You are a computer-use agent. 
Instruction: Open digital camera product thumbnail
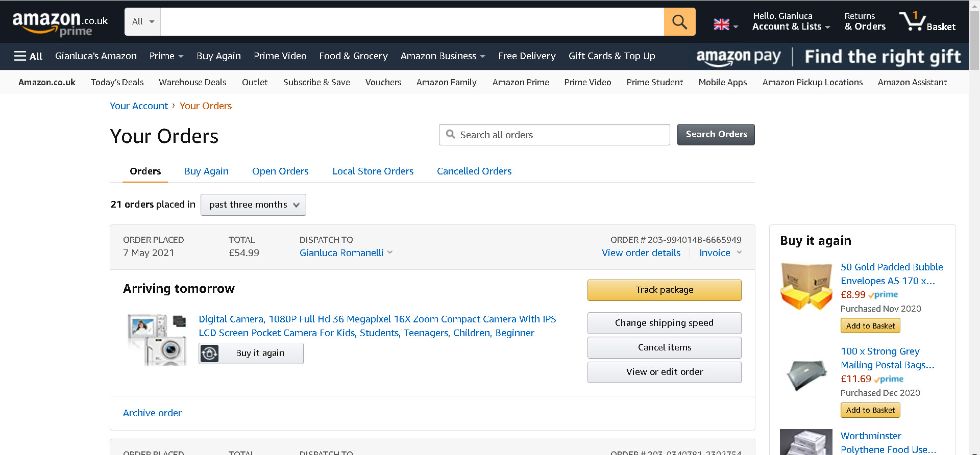click(x=157, y=340)
